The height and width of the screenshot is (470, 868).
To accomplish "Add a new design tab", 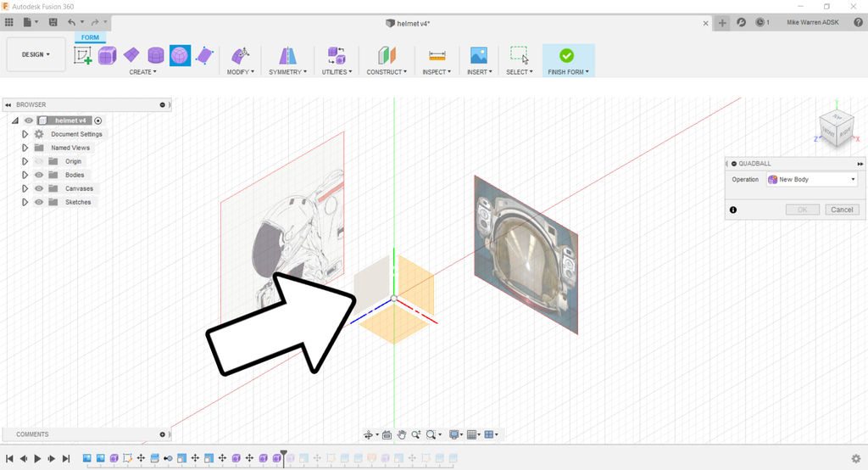I will [x=722, y=23].
